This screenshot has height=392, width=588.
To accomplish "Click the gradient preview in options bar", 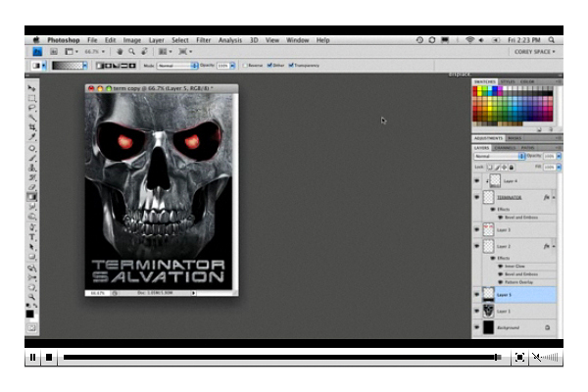I will pos(67,66).
